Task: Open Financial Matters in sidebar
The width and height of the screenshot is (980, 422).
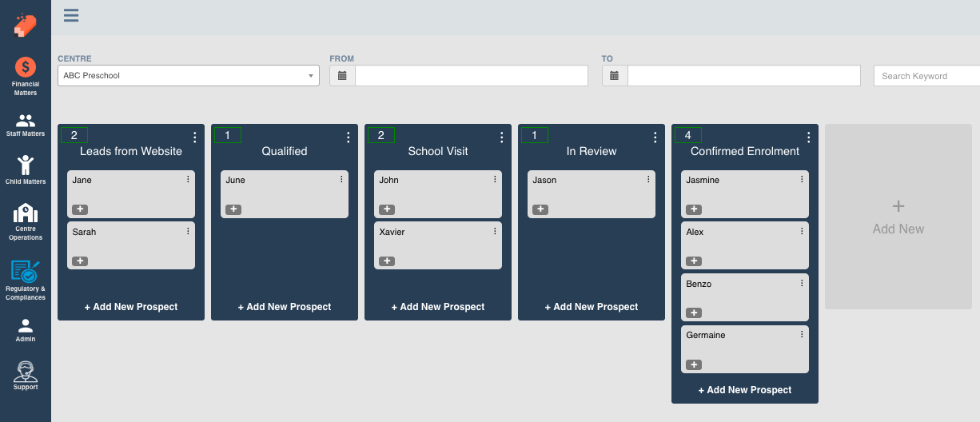Action: click(x=26, y=77)
